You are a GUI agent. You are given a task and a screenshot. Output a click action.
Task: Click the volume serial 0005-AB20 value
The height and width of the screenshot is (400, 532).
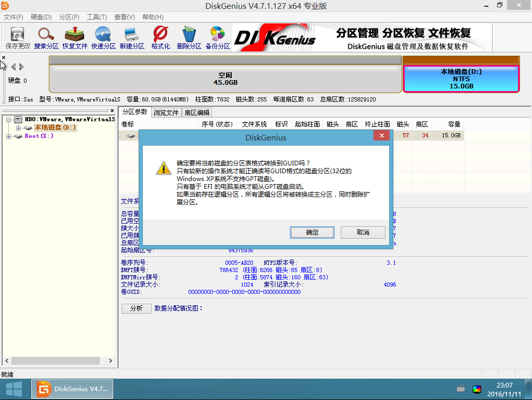(x=239, y=263)
